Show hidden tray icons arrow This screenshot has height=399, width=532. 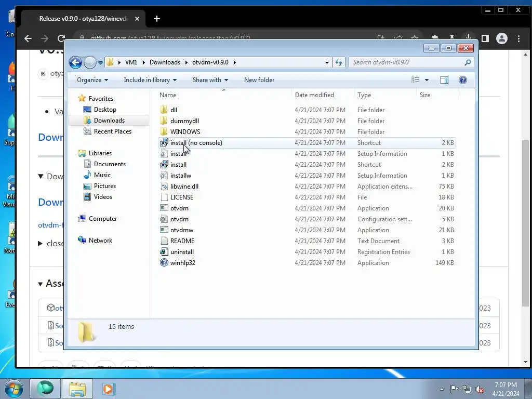(442, 389)
